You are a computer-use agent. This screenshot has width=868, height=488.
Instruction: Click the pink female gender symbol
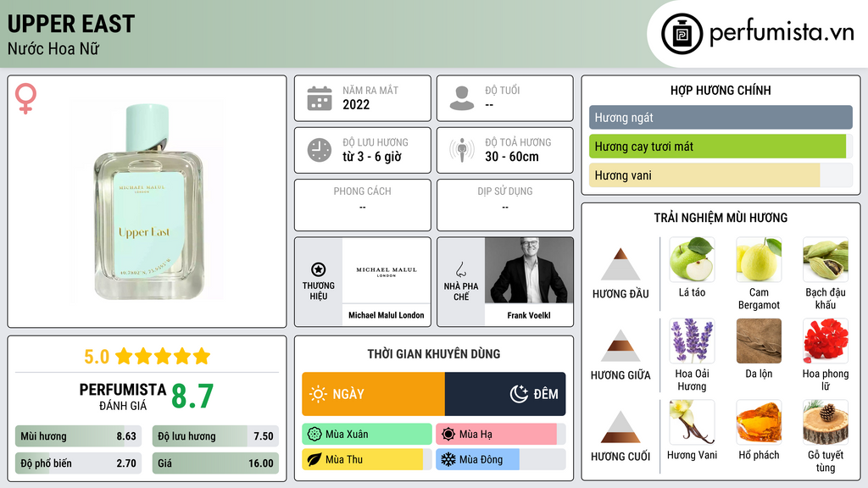tap(25, 98)
